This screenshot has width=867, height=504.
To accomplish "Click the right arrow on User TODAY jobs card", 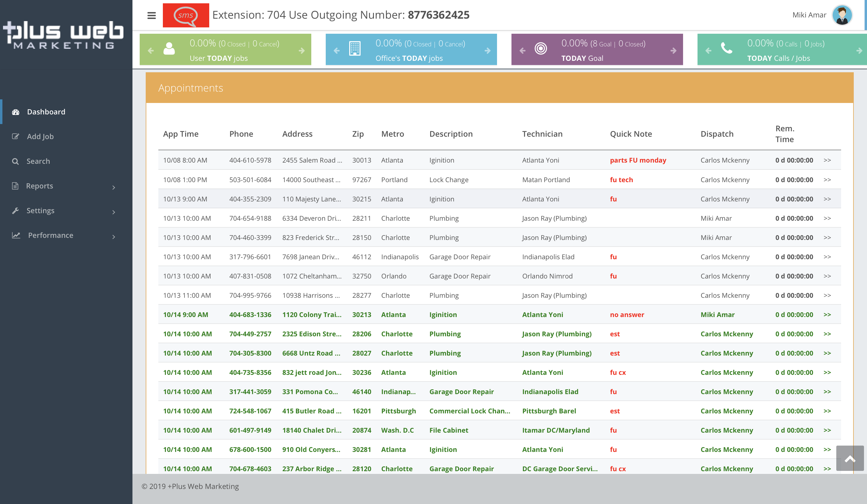I will [x=302, y=50].
